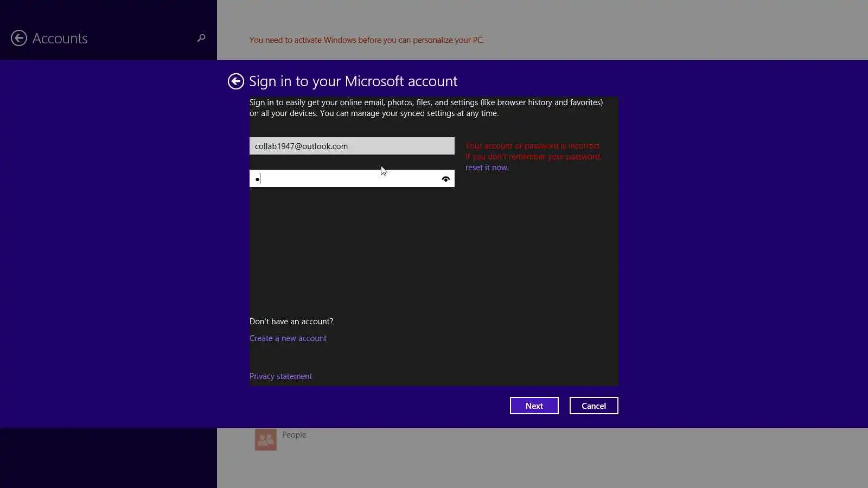Click the 'People' label text

coord(294,435)
